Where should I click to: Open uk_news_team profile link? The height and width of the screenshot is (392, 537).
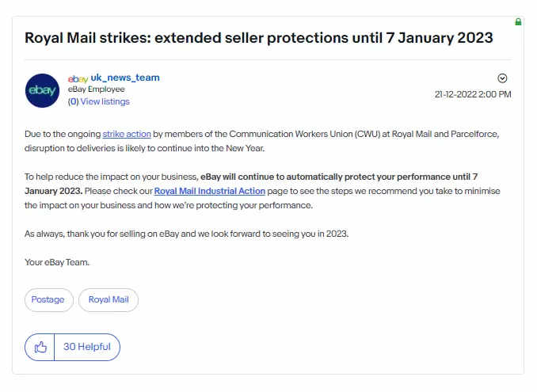pos(125,78)
